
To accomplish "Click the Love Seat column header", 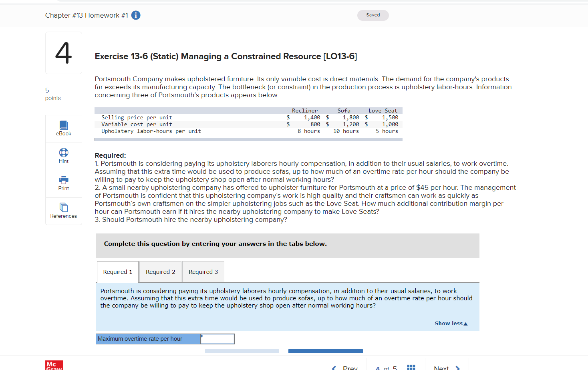I will pos(383,111).
